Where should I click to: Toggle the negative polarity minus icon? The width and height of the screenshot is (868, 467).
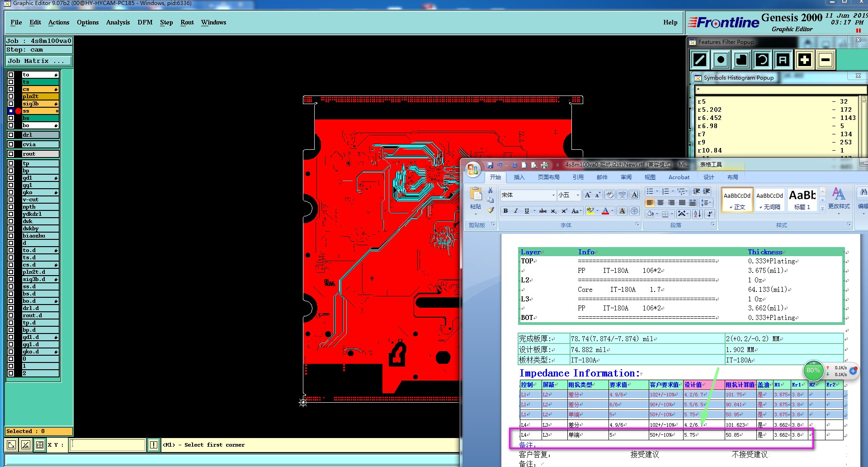coord(826,60)
